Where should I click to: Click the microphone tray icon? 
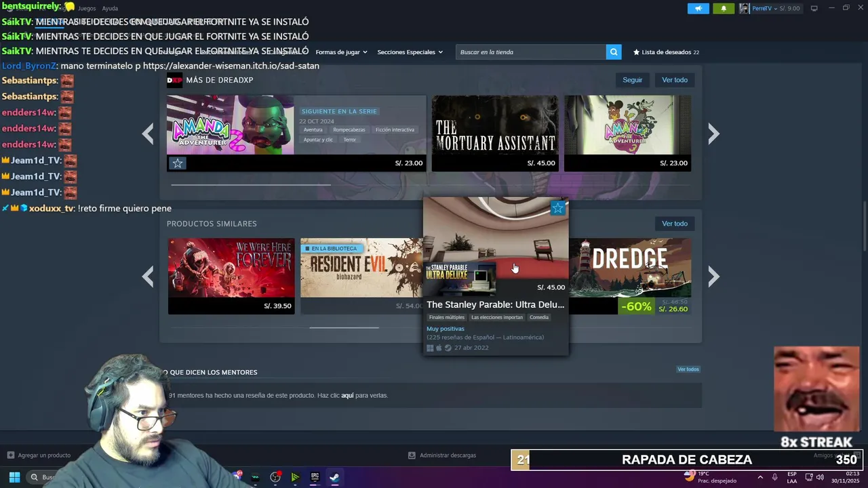click(774, 477)
